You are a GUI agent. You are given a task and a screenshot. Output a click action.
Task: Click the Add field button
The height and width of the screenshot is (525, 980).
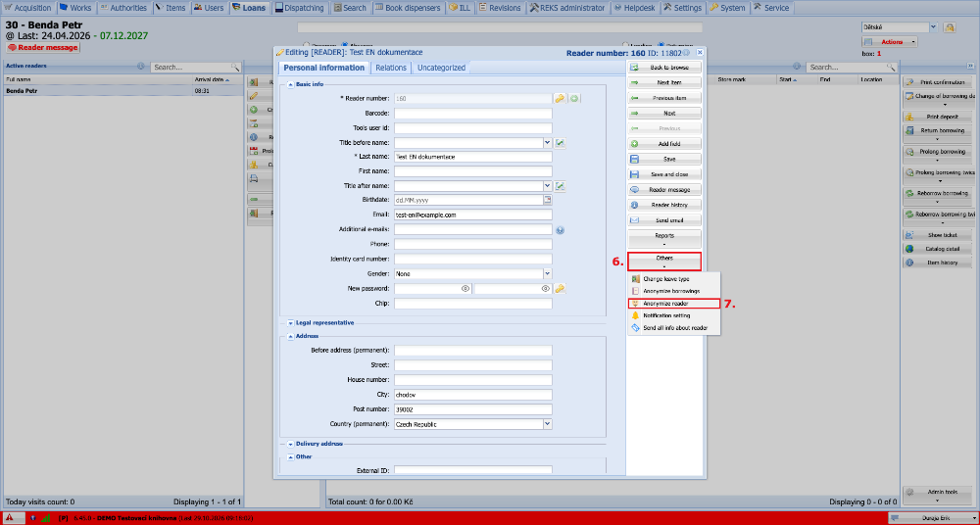(x=664, y=144)
